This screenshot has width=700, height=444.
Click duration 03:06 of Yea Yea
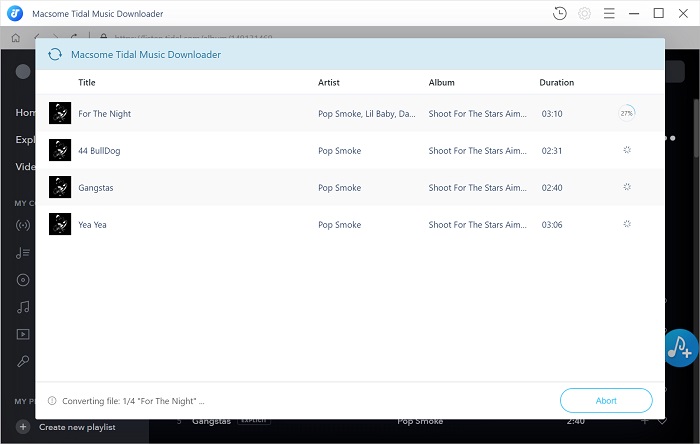552,225
